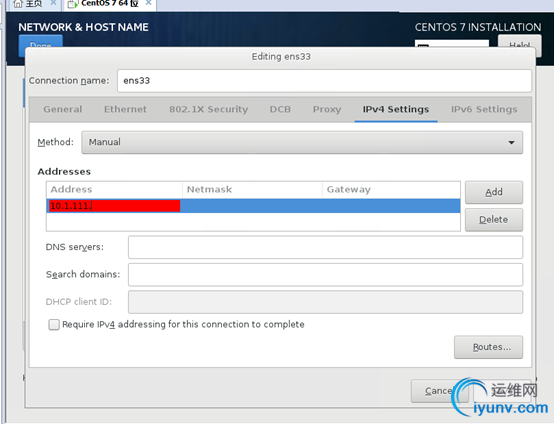This screenshot has height=424, width=554.
Task: Close the CentOS 7 64 VM tab
Action: [x=149, y=3]
